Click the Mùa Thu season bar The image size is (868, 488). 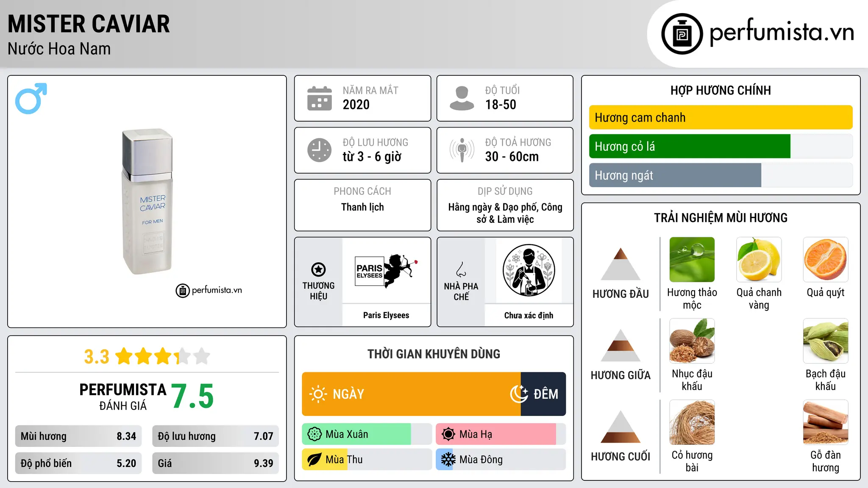click(367, 460)
